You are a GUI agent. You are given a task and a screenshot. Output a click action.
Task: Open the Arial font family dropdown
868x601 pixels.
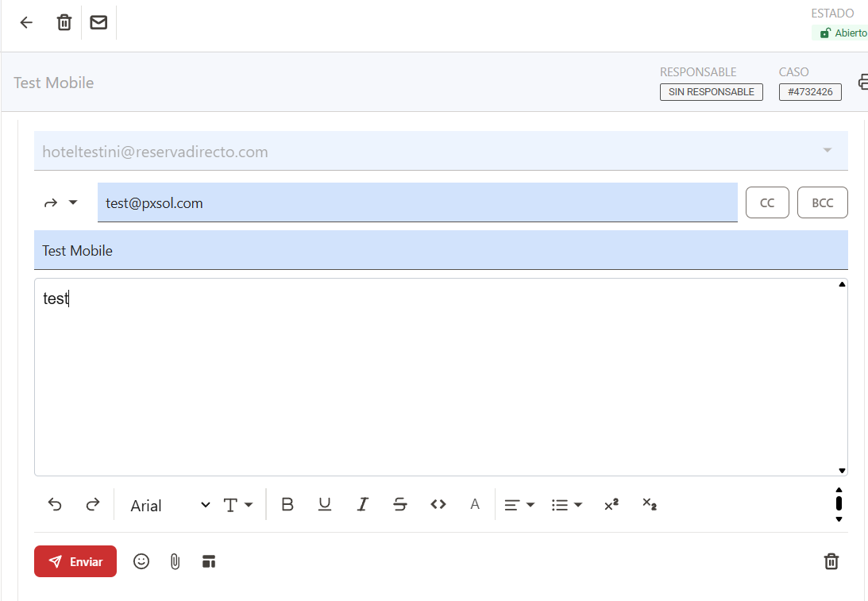170,505
